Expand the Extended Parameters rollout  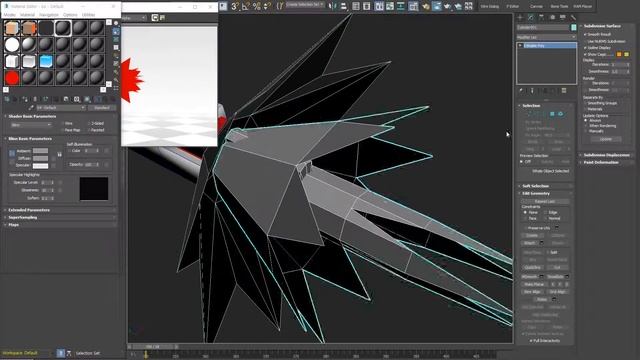[x=29, y=210]
